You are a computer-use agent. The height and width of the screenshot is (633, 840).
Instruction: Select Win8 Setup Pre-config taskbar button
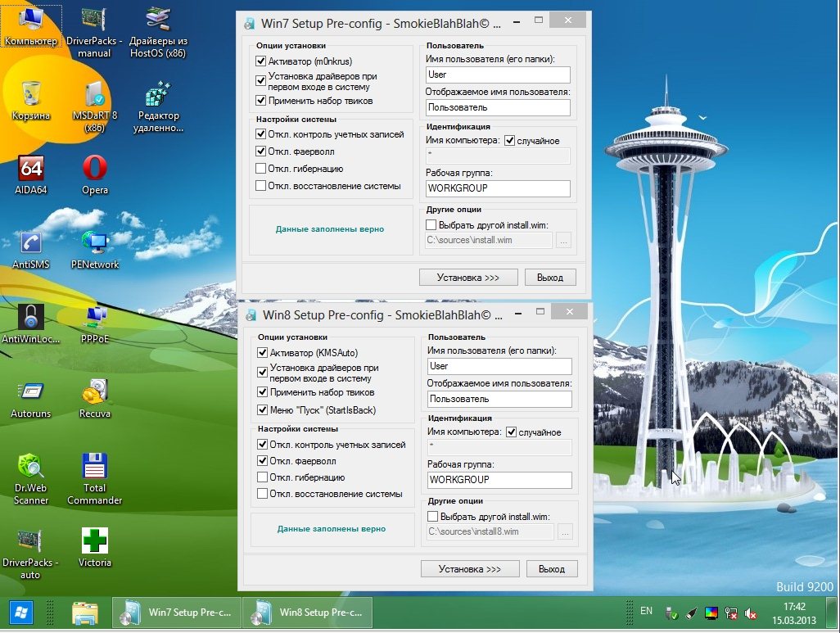tap(308, 612)
